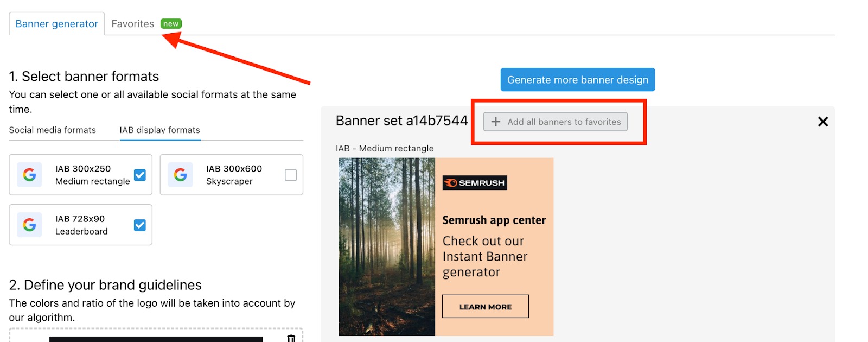Click the plus icon beside Add all banners

[495, 122]
